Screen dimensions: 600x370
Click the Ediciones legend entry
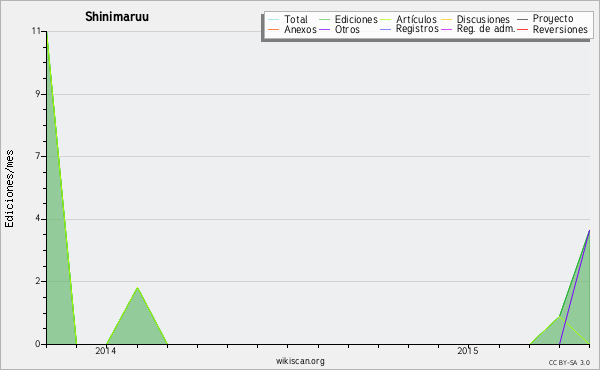coord(348,19)
